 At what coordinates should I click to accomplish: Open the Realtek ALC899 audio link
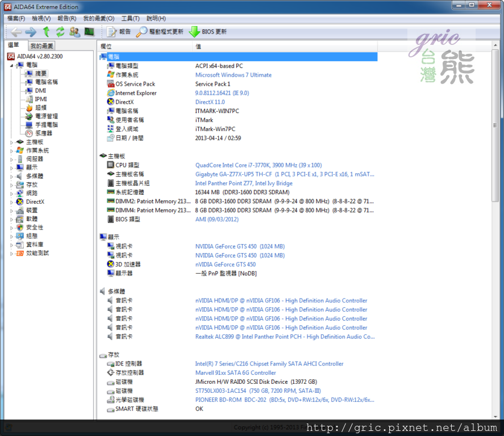pyautogui.click(x=285, y=337)
